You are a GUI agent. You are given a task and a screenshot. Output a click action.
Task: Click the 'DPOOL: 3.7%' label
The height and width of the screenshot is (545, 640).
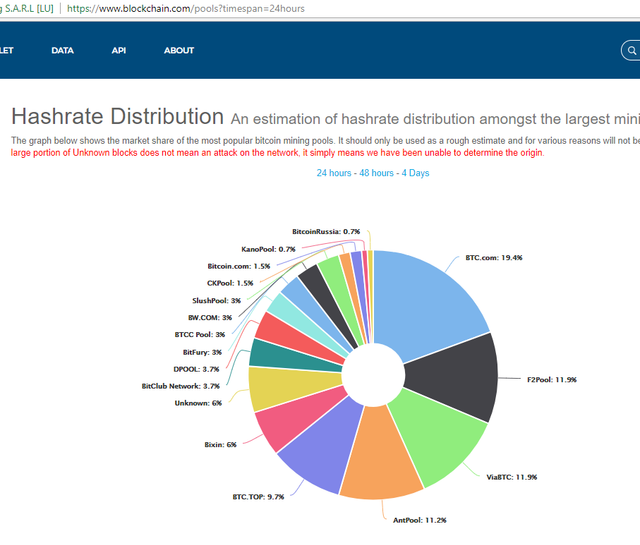[x=196, y=369]
